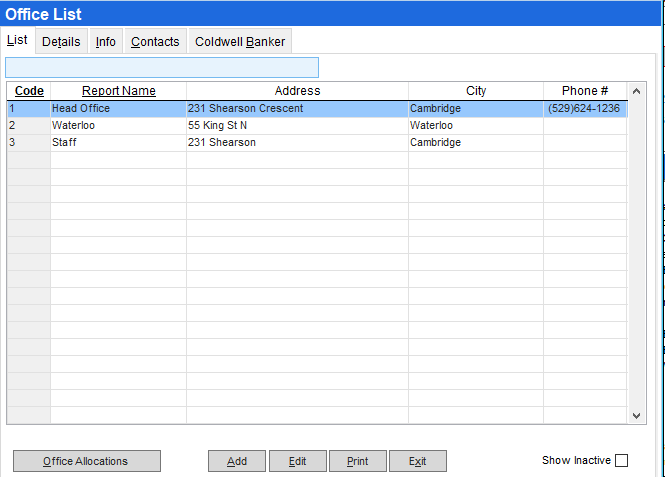Image resolution: width=665 pixels, height=477 pixels.
Task: Sort by the Code column header
Action: 29,91
